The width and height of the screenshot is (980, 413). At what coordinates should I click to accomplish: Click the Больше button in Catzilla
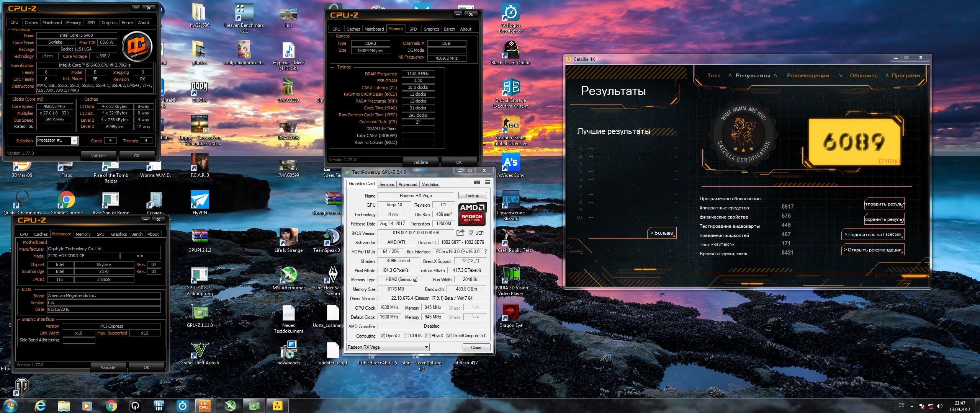(x=661, y=233)
